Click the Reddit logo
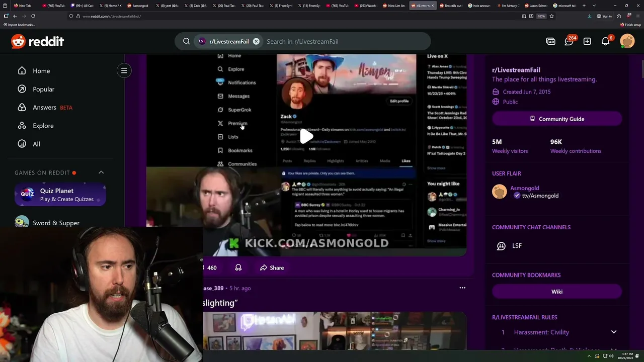The width and height of the screenshot is (644, 362). coord(38,41)
